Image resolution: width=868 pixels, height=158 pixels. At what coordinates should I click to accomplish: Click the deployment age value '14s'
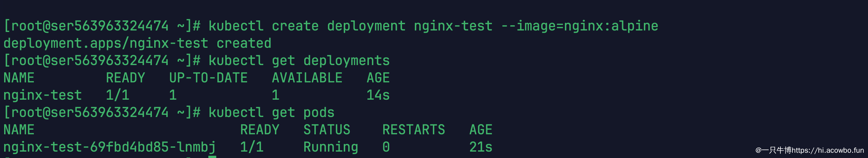click(378, 95)
